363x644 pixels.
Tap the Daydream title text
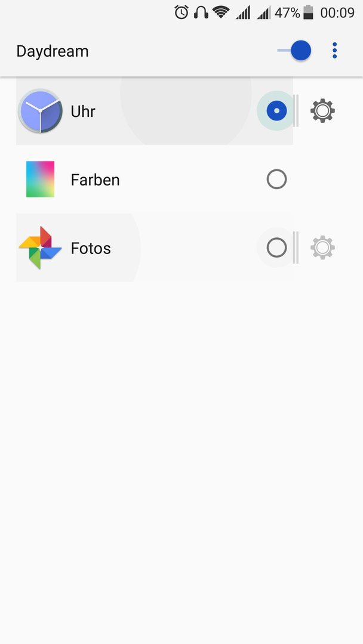(x=53, y=51)
